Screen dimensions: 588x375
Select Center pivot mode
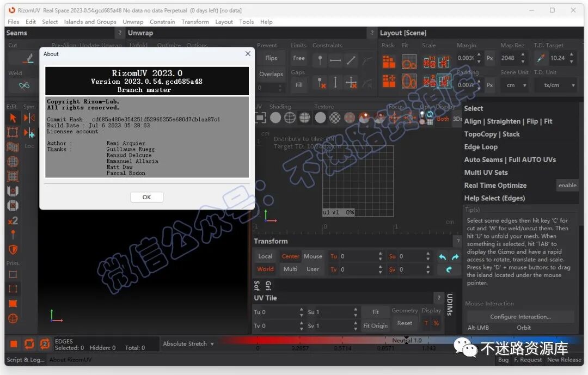290,256
